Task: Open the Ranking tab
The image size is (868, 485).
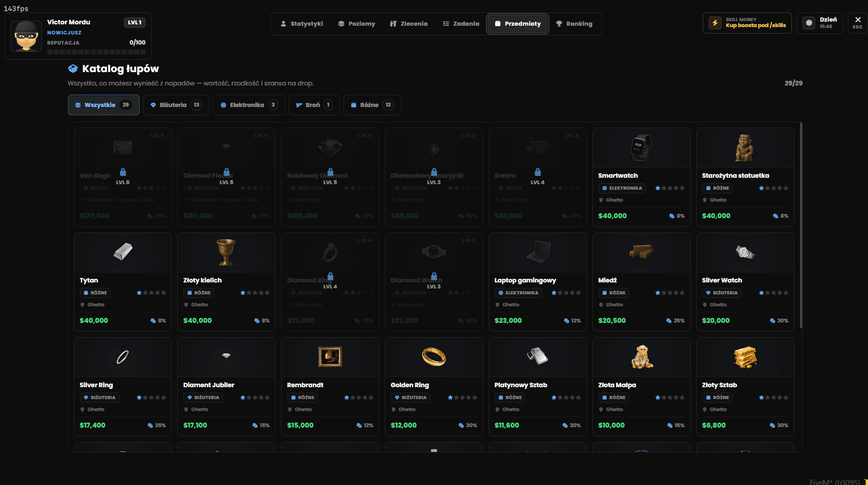Action: point(574,24)
